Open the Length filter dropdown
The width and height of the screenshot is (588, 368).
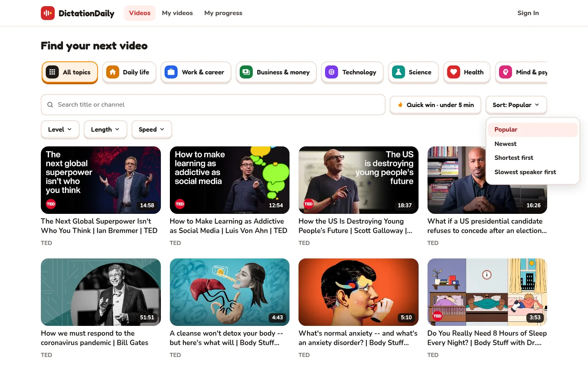105,130
